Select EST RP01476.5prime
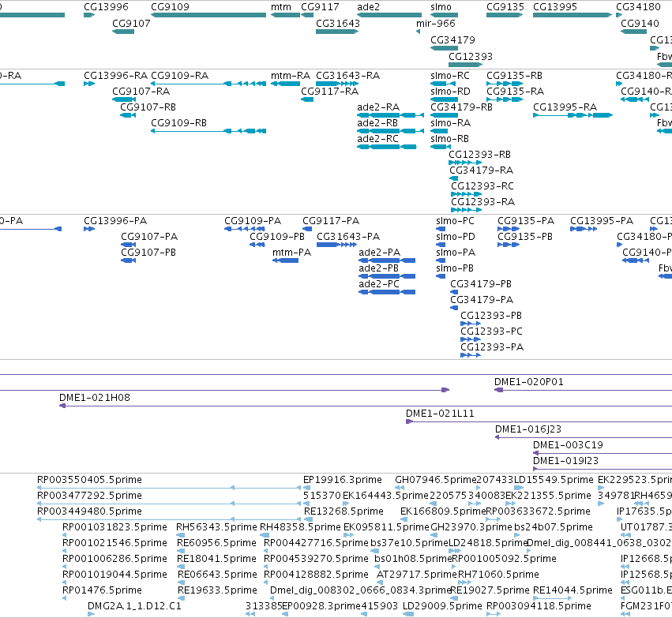This screenshot has height=618, width=672. [64, 597]
